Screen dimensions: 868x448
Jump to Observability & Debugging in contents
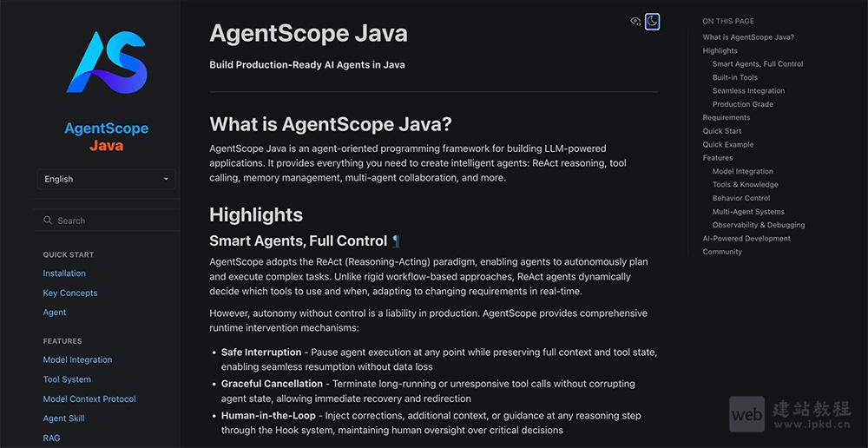pos(759,225)
